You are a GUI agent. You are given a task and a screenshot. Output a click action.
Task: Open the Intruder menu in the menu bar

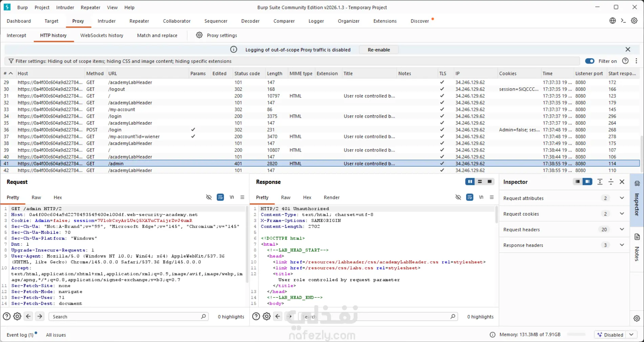(65, 7)
